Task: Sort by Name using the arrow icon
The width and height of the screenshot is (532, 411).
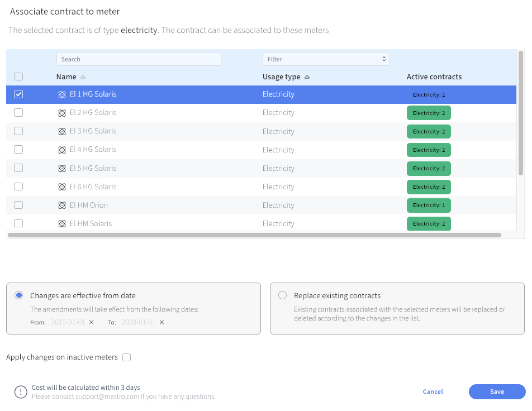Action: (x=83, y=77)
